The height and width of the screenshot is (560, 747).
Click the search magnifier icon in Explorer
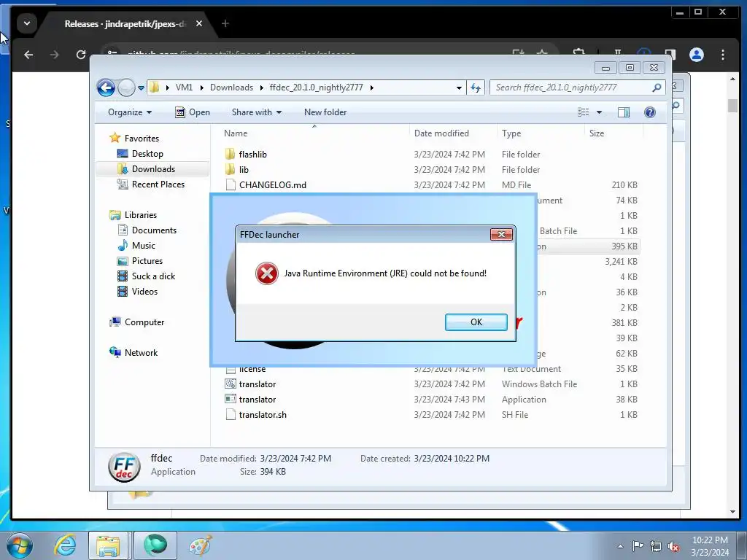point(657,87)
